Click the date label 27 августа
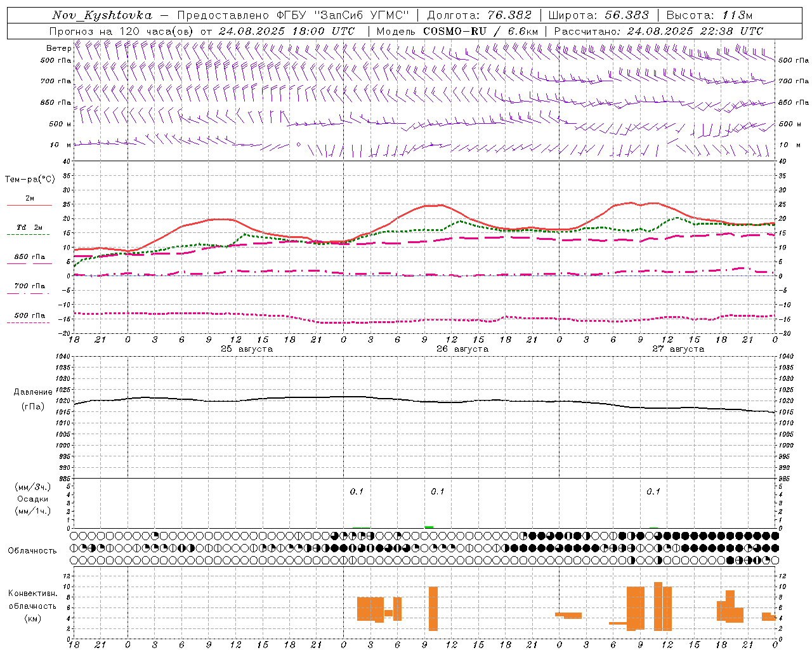 [x=678, y=349]
